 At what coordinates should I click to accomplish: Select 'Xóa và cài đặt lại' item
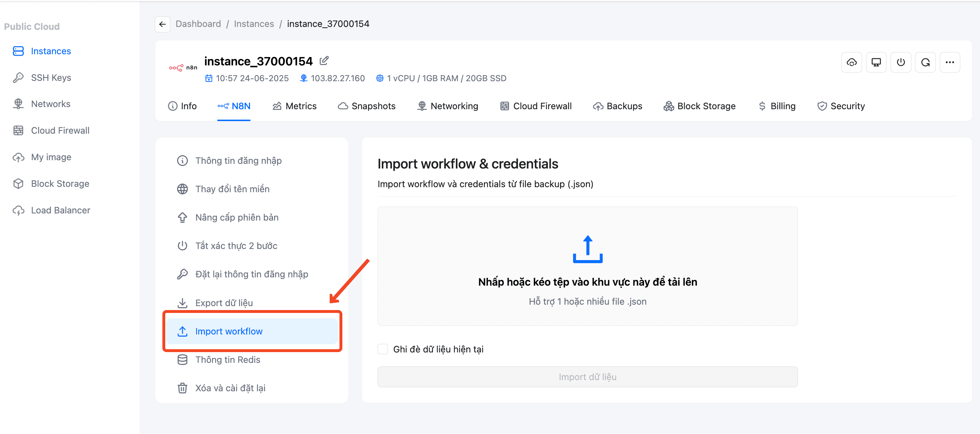point(230,388)
